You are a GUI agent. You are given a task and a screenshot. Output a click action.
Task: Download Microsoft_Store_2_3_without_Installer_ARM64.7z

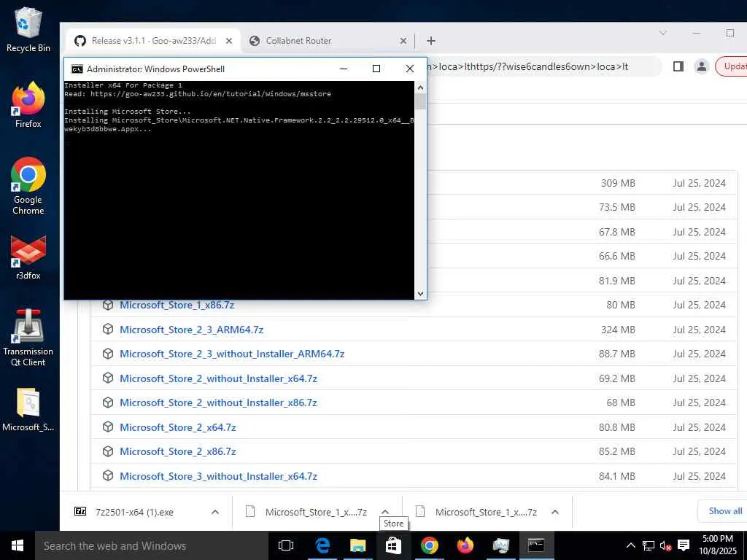click(x=232, y=354)
